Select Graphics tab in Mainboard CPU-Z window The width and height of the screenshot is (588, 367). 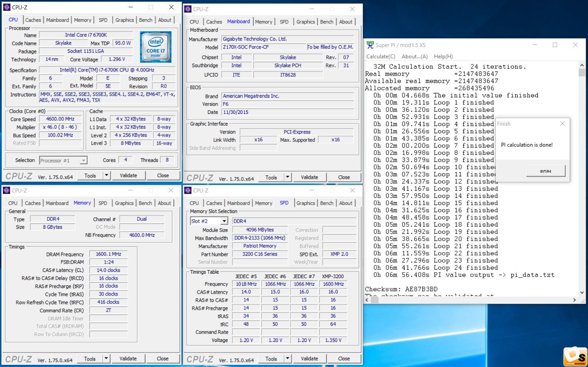306,22
